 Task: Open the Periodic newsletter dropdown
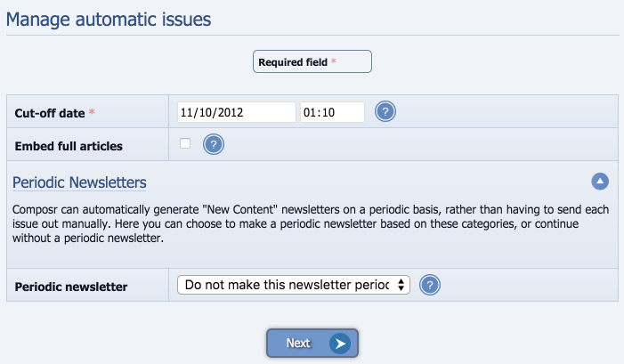[x=293, y=285]
